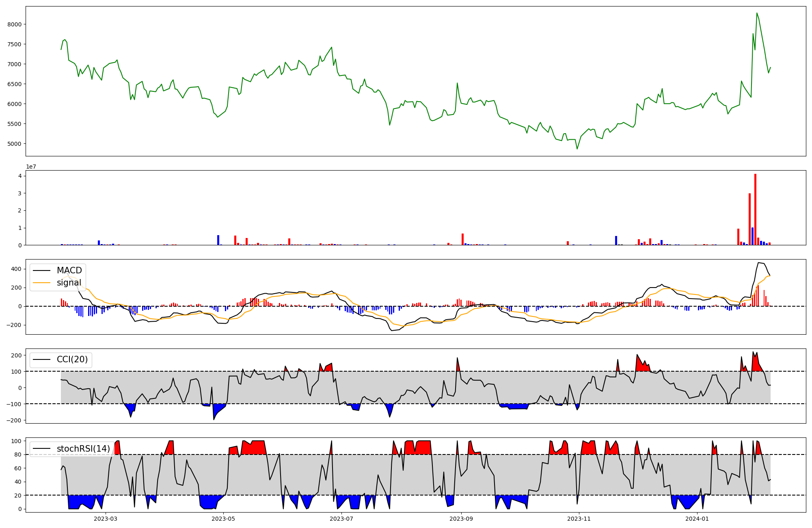Click the CCI(20) legend label
The height and width of the screenshot is (528, 812).
tap(72, 359)
